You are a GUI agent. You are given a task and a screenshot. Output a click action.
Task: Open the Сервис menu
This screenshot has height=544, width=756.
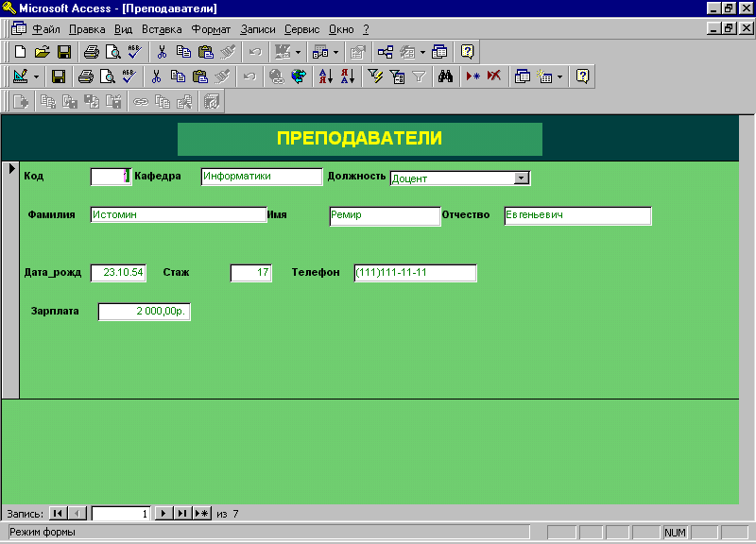point(301,29)
